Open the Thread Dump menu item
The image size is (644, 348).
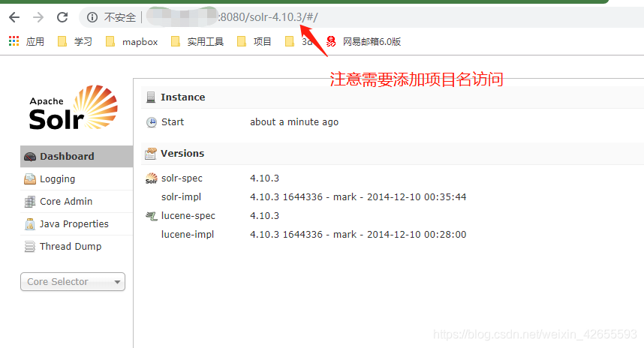point(77,246)
